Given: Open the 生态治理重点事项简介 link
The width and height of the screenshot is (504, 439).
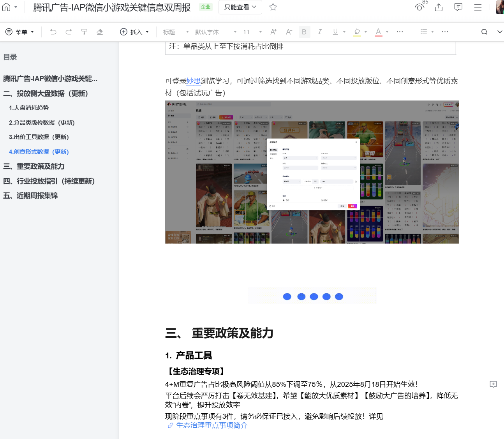Looking at the screenshot, I should click(x=211, y=425).
